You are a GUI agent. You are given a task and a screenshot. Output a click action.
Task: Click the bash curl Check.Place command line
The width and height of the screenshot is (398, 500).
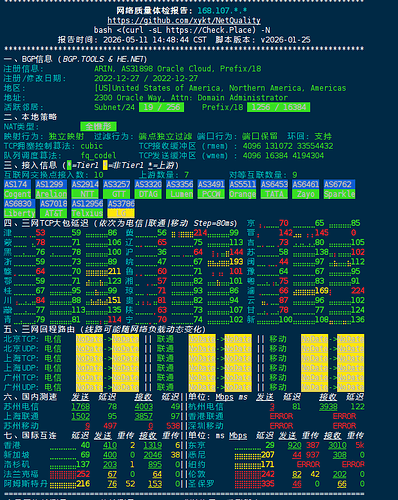click(x=182, y=30)
